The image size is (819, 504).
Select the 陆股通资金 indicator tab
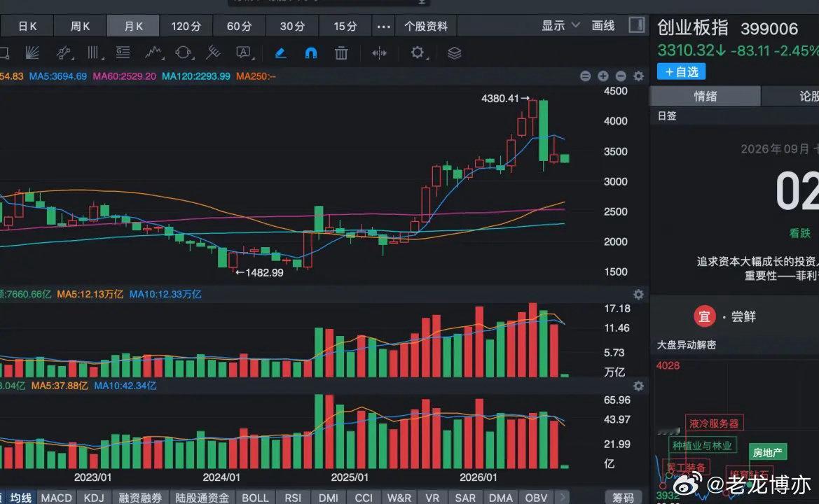202,498
